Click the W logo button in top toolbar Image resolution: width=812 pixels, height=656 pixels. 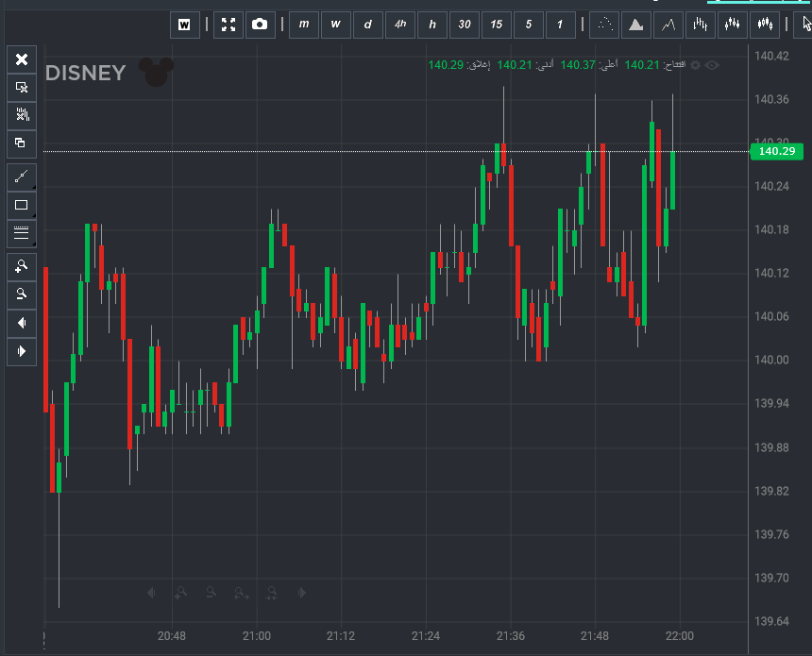coord(185,25)
